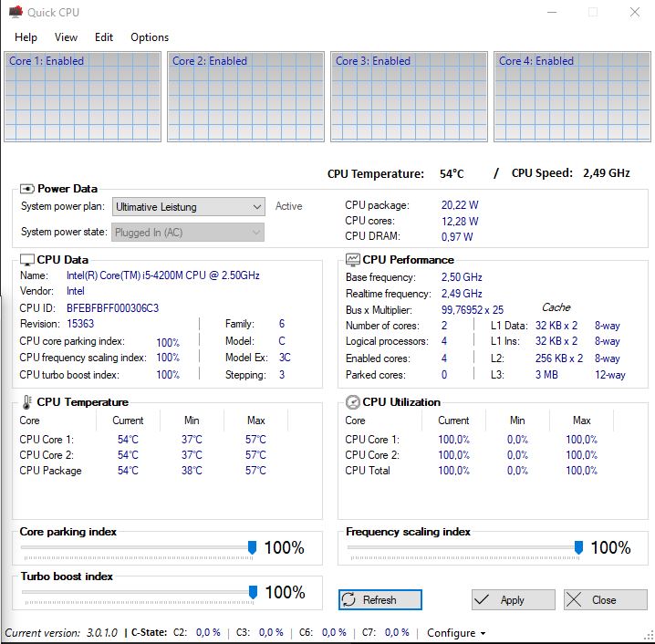Click the Current version 3.0.1.0 text

61,633
